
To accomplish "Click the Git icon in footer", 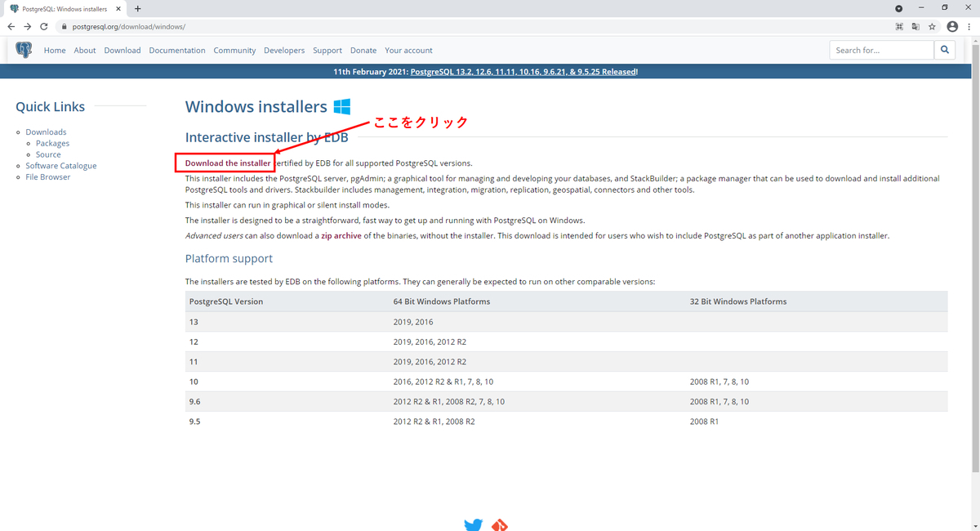I will pyautogui.click(x=500, y=525).
